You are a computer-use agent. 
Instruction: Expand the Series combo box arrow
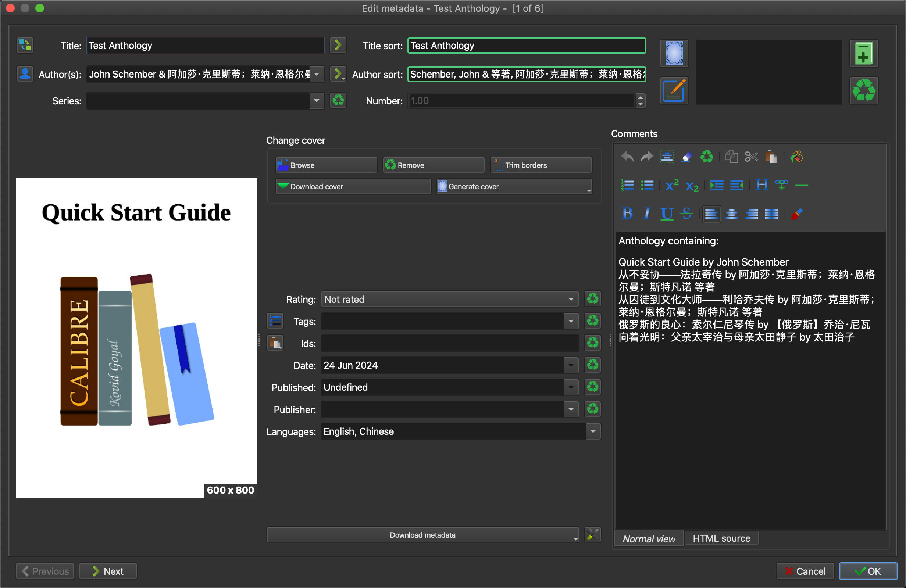point(316,101)
